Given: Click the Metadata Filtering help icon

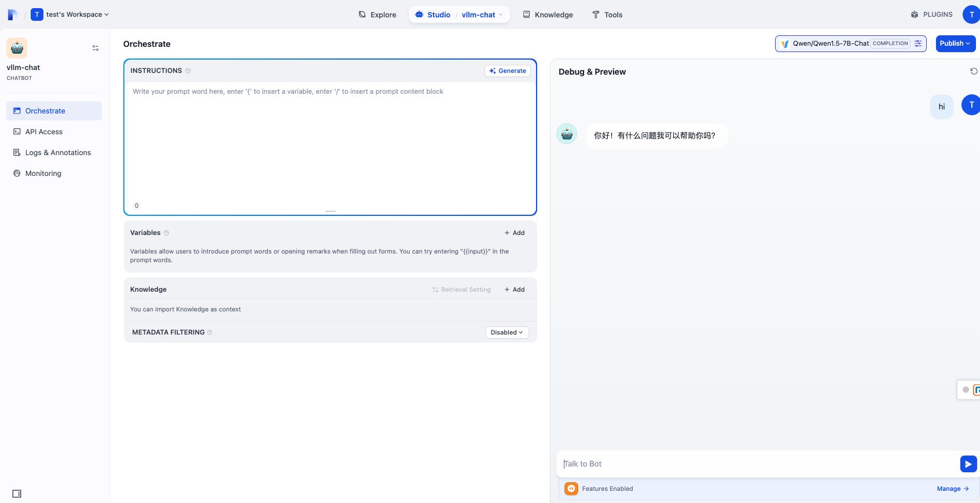Looking at the screenshot, I should coord(210,332).
